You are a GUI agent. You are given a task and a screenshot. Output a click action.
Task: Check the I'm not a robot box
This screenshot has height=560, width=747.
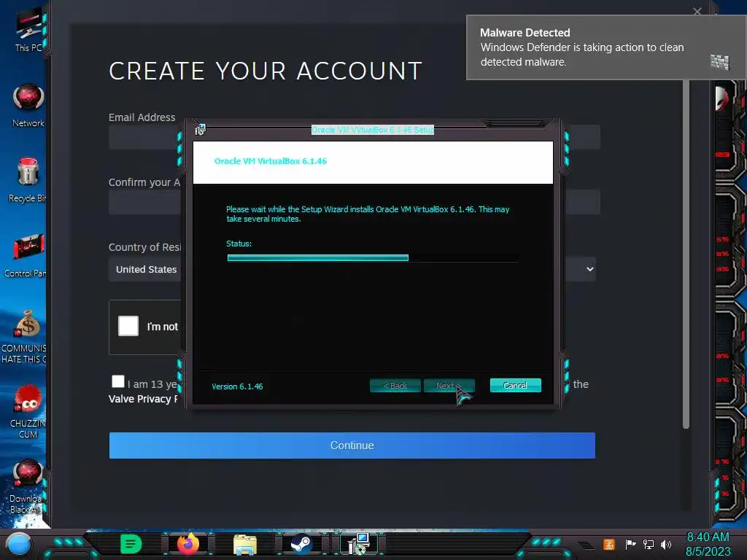pos(128,326)
